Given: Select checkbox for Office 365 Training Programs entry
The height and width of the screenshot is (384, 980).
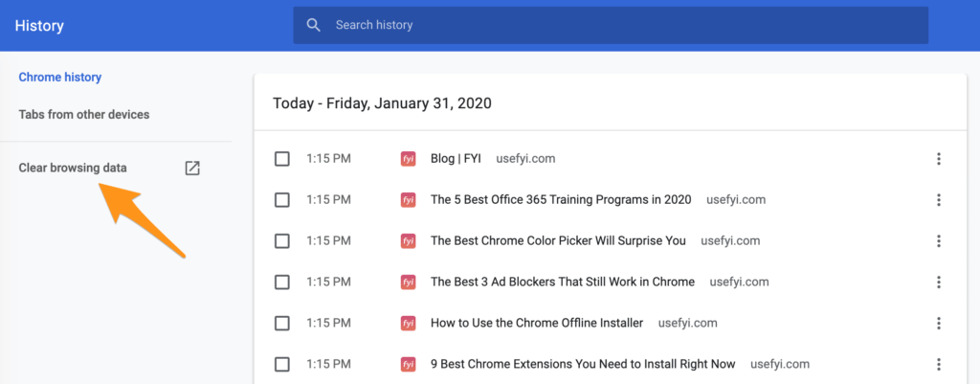Looking at the screenshot, I should (x=282, y=200).
